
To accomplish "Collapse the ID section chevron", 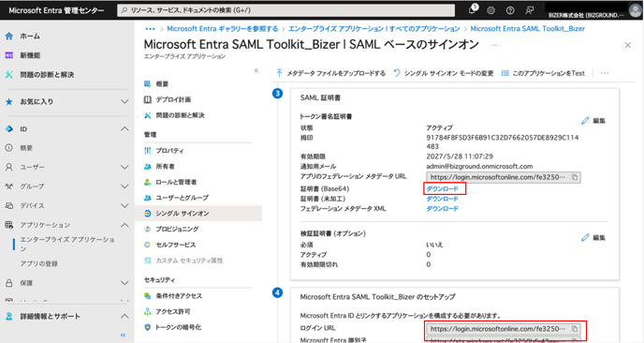I will (124, 128).
